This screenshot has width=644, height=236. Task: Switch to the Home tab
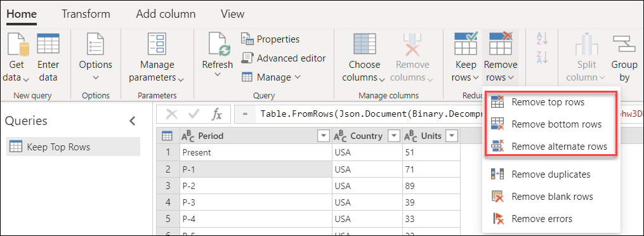pyautogui.click(x=22, y=14)
